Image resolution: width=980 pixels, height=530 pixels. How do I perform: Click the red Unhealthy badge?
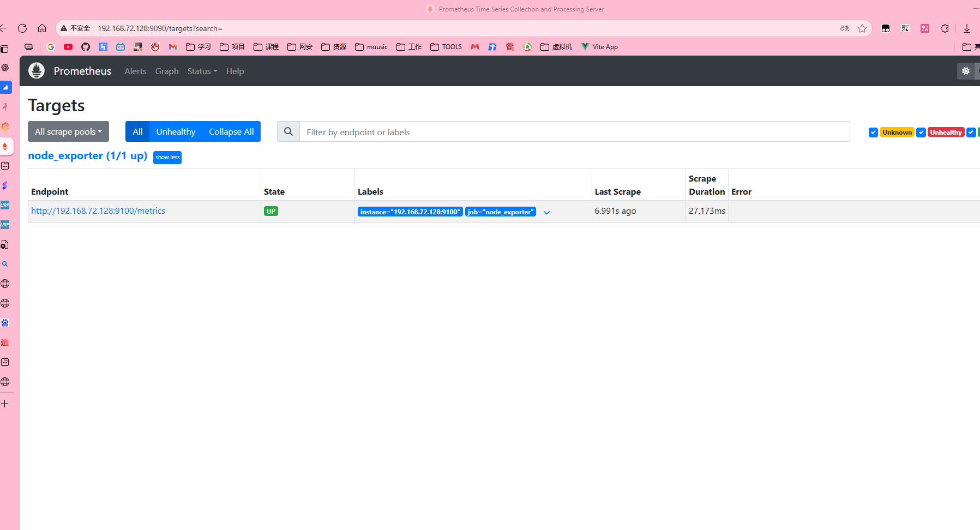pyautogui.click(x=946, y=132)
